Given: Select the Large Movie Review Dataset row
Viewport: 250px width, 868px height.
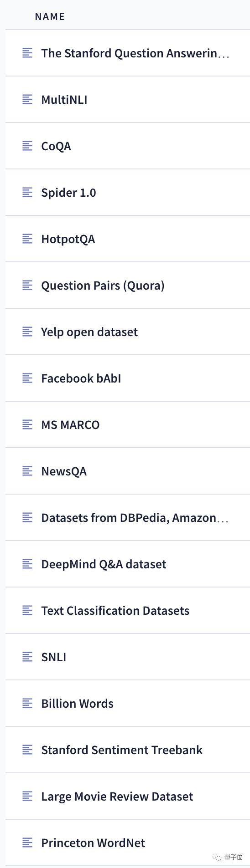Looking at the screenshot, I should [x=128, y=797].
